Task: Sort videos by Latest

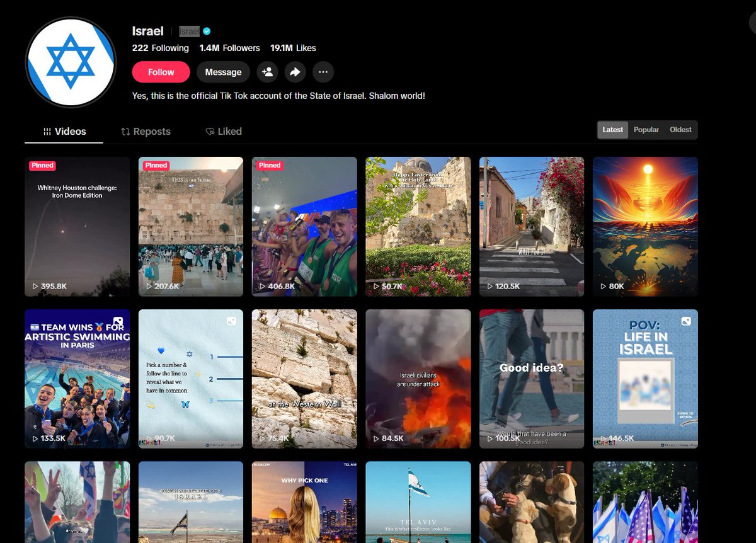Action: pyautogui.click(x=612, y=130)
